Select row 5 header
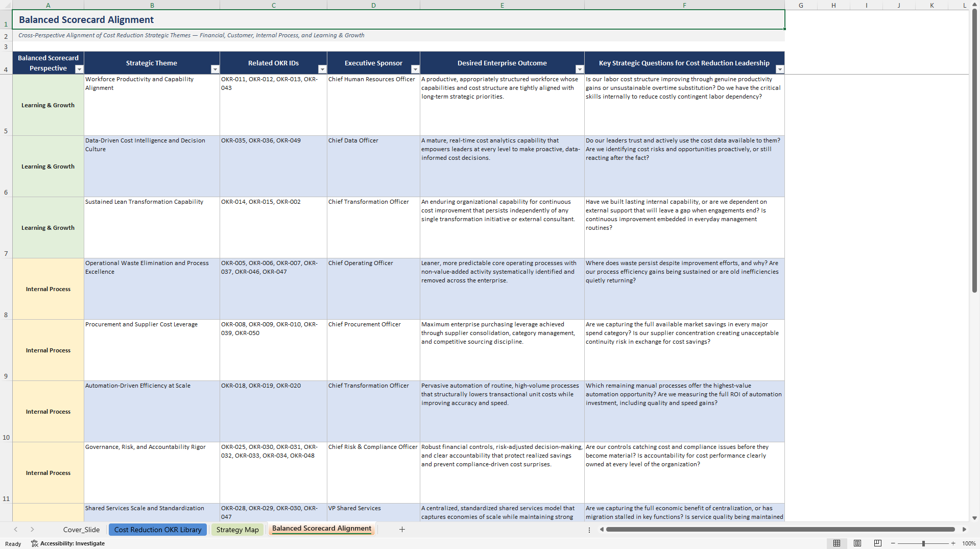Screen dimensions: 980x549 [6, 105]
